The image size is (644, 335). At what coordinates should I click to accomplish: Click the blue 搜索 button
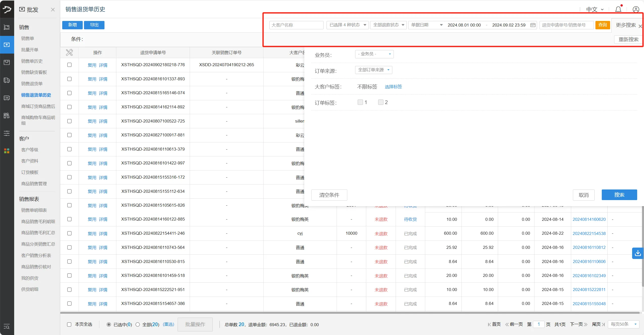tap(619, 195)
